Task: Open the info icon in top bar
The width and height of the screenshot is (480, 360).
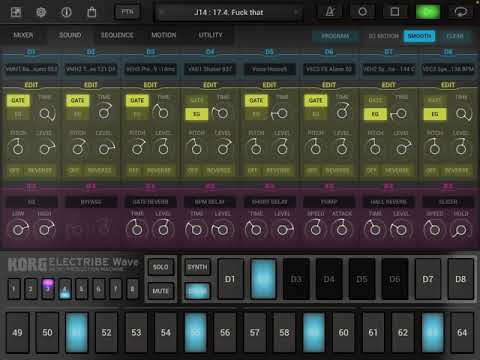Action: coord(66,12)
